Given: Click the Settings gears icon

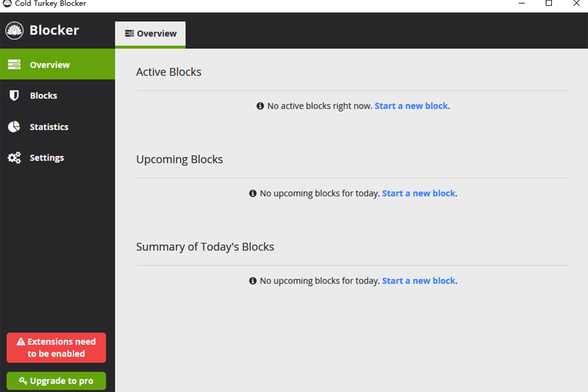Looking at the screenshot, I should click(14, 158).
